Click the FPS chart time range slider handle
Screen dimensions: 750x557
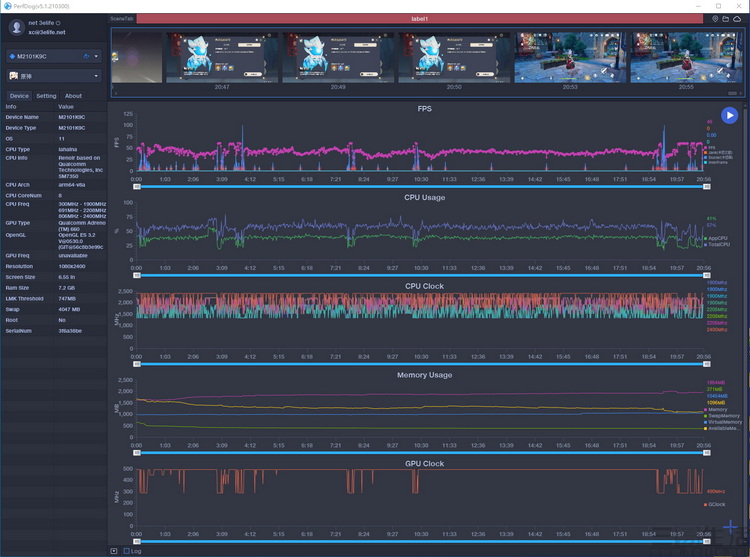coord(137,186)
